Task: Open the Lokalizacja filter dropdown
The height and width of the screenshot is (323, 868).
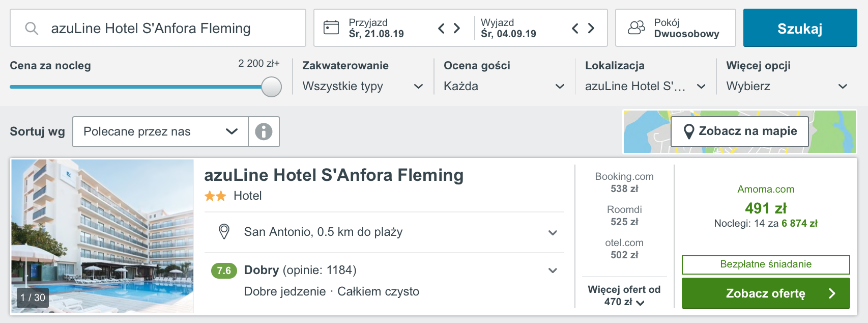Action: coord(645,86)
